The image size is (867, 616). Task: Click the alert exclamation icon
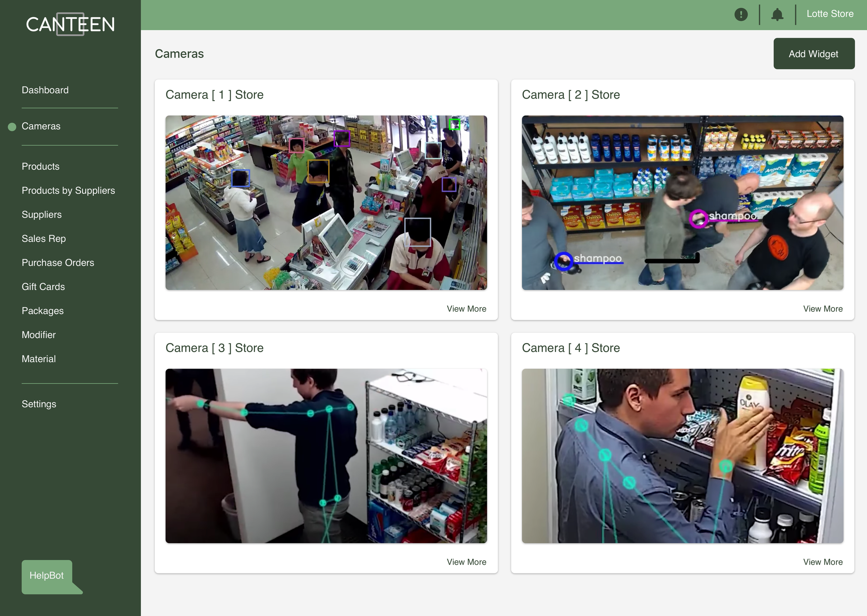741,15
